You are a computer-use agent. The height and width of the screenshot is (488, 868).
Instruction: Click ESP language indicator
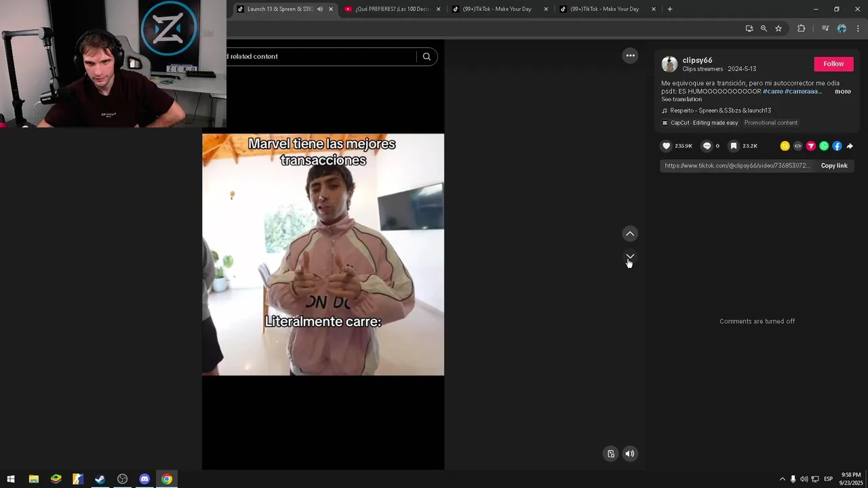click(x=828, y=479)
